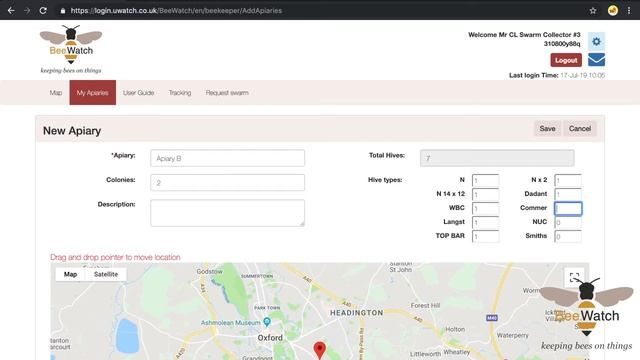
Task: Cancel the new apiary form
Action: pos(580,129)
